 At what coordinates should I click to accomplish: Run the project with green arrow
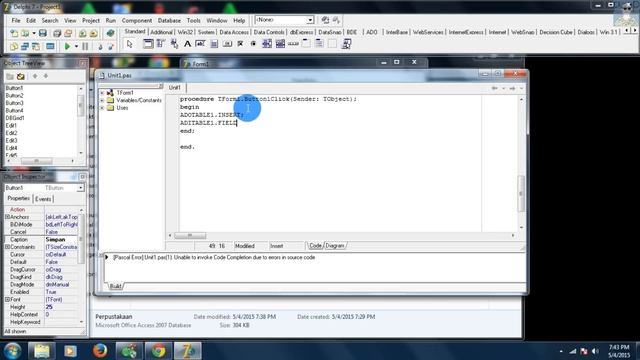[x=67, y=47]
